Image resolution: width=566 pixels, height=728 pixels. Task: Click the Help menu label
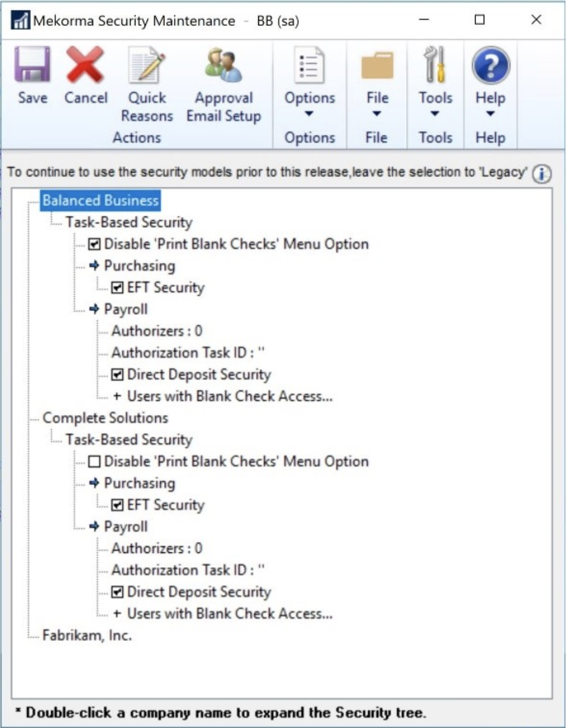click(490, 98)
